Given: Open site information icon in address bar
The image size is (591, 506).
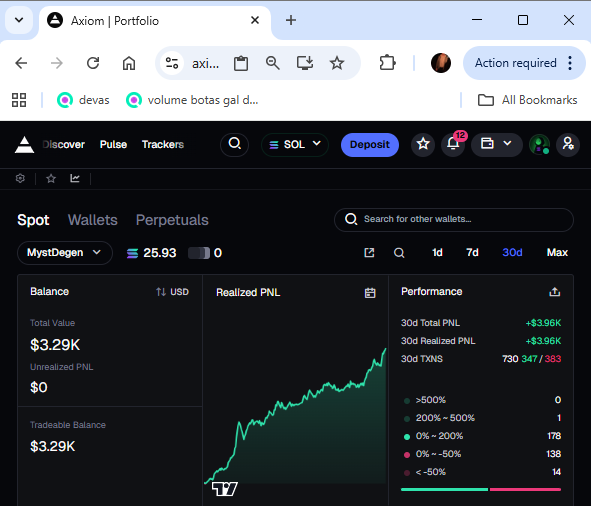Looking at the screenshot, I should coord(172,63).
